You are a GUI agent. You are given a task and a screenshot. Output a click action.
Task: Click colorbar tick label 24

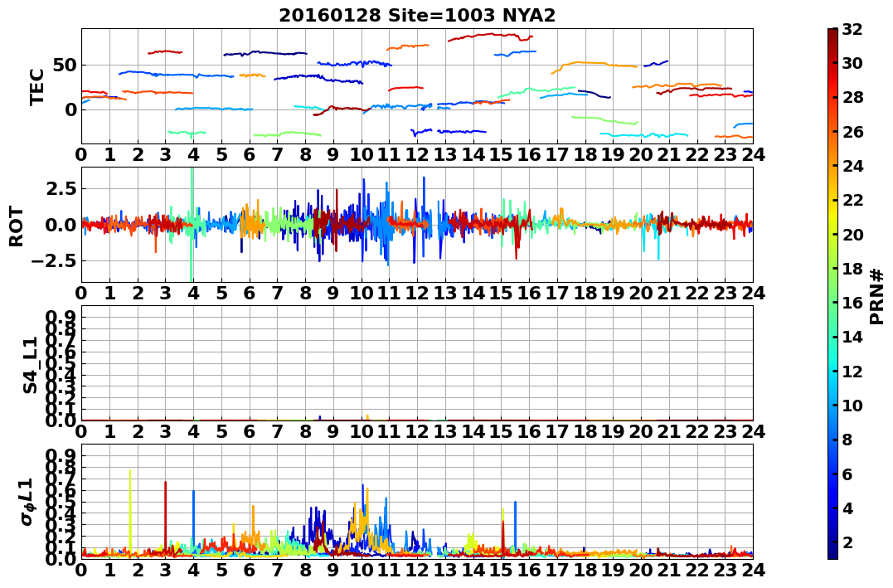[852, 166]
